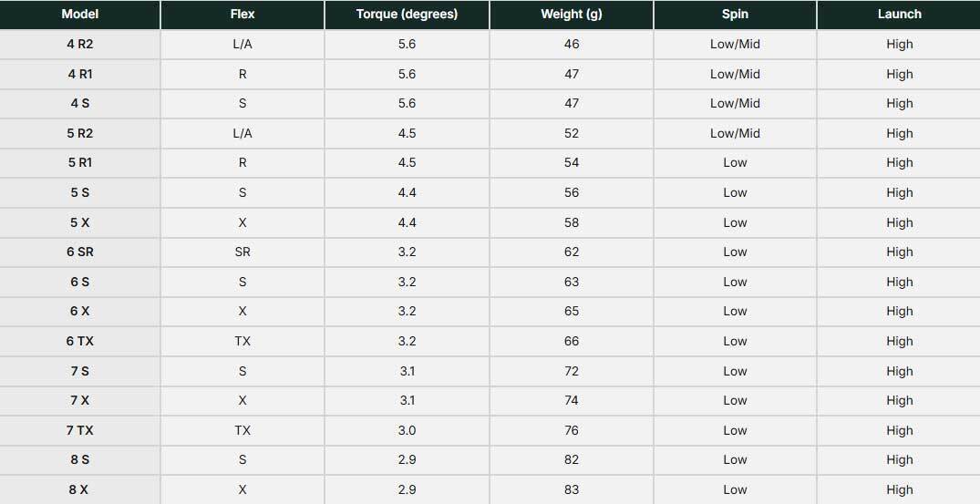Select the Weight (g) column header

(572, 15)
